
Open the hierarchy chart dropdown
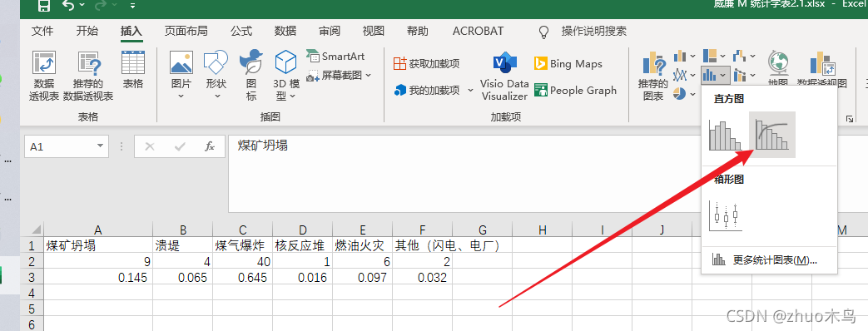coord(715,56)
